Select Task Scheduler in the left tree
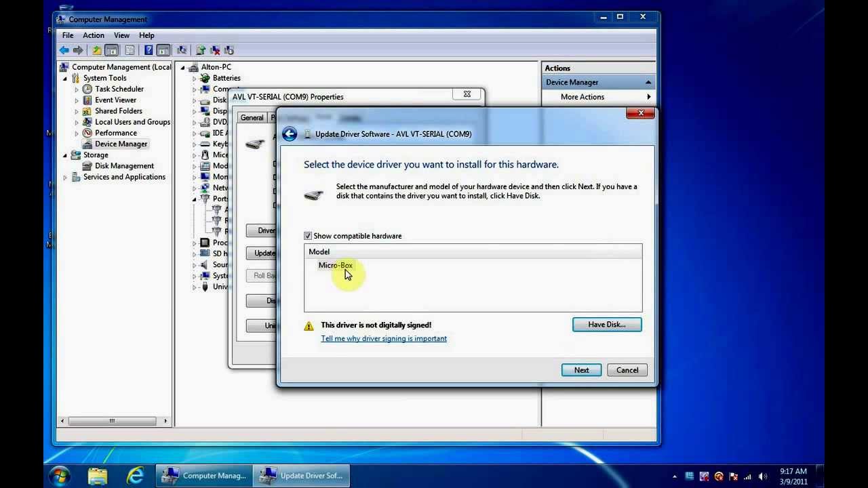Viewport: 868px width, 488px height. (x=119, y=89)
